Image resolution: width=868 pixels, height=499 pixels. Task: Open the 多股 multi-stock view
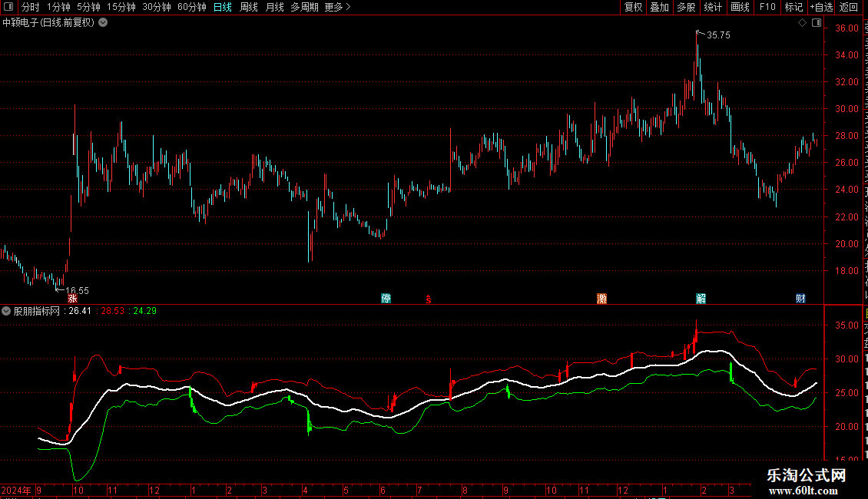click(x=686, y=7)
